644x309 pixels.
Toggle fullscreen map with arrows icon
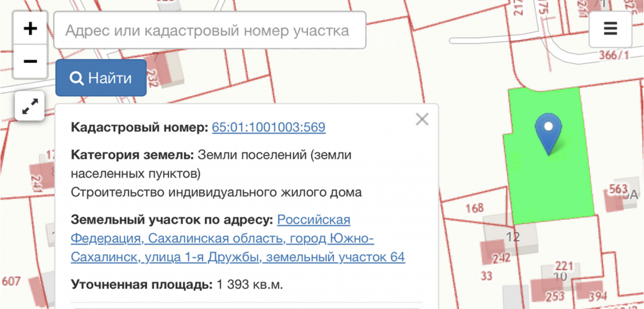point(30,106)
